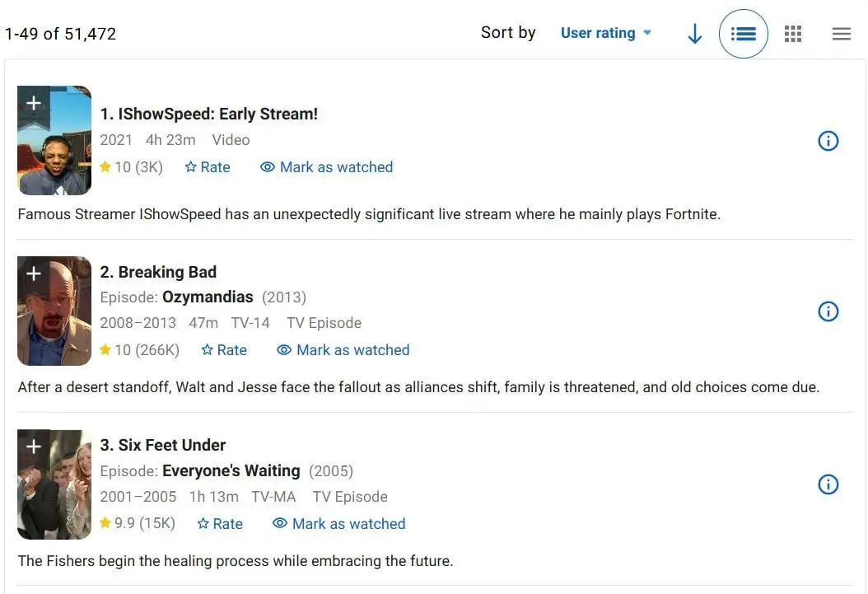Rate IShowSpeed: Early Stream!
868x594 pixels.
[x=208, y=167]
